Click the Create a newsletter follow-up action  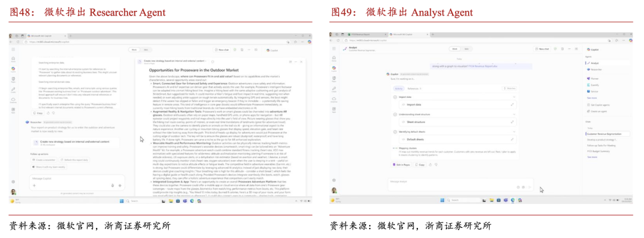pos(44,159)
